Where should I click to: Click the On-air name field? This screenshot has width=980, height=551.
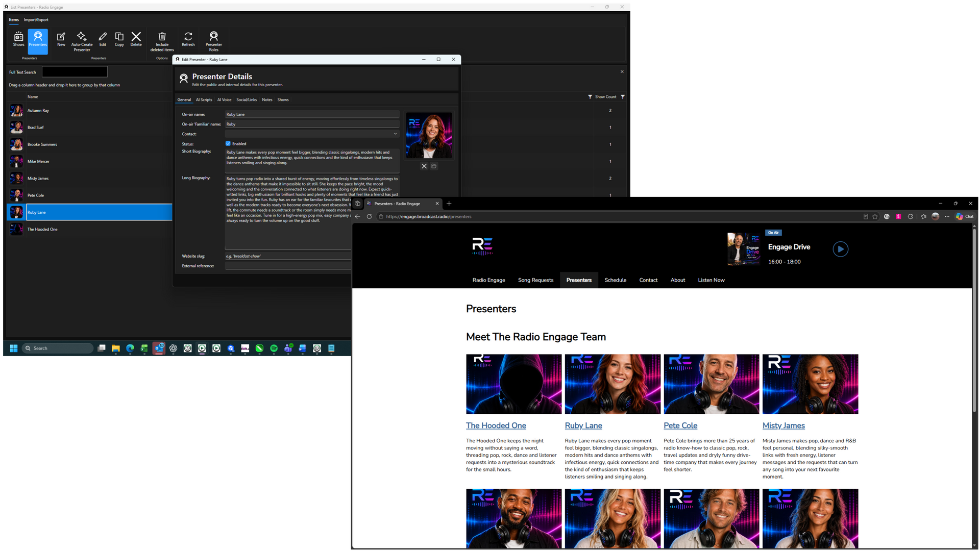(x=312, y=114)
